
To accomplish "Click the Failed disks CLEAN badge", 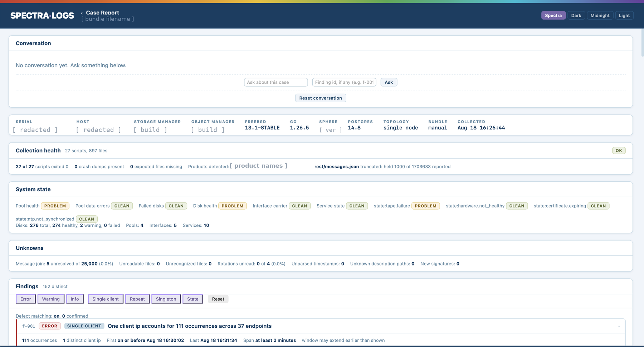I will [x=176, y=206].
